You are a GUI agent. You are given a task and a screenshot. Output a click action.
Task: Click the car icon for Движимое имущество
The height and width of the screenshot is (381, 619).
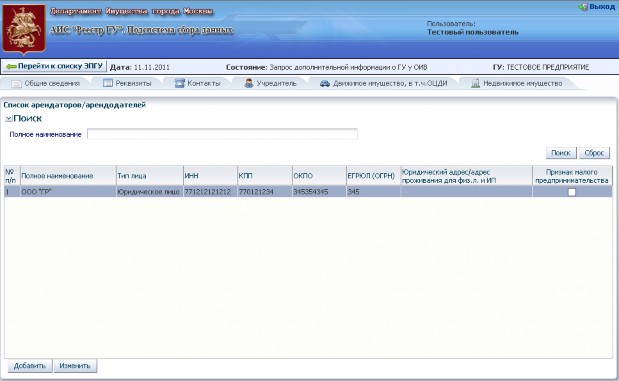pyautogui.click(x=325, y=83)
